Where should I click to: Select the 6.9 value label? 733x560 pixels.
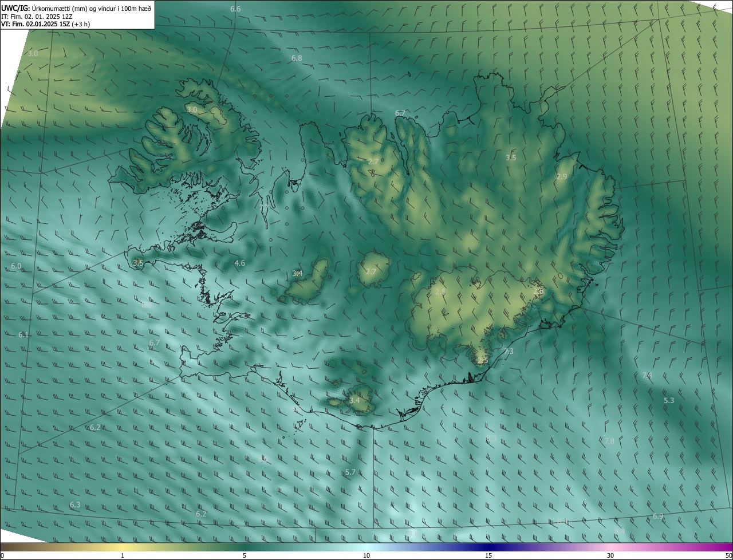pyautogui.click(x=658, y=516)
